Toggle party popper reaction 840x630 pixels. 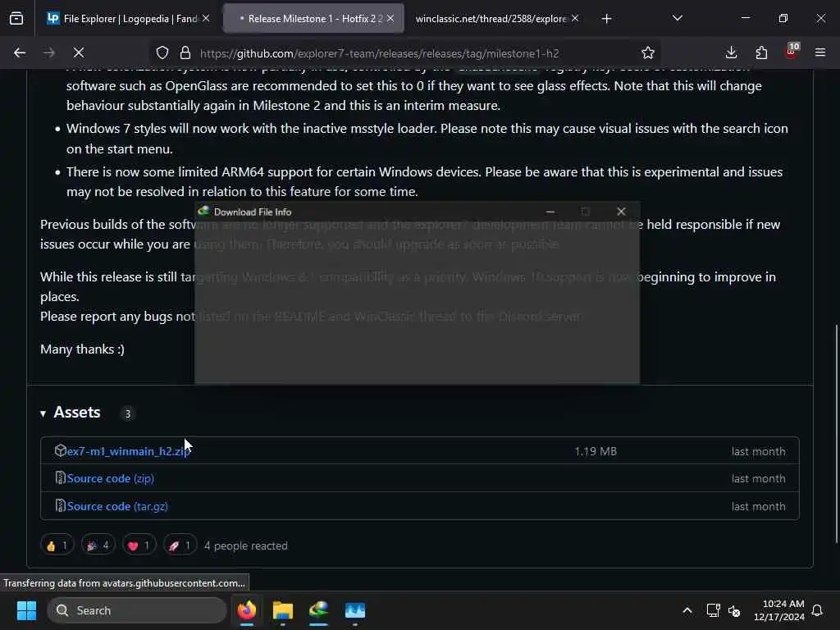point(98,546)
